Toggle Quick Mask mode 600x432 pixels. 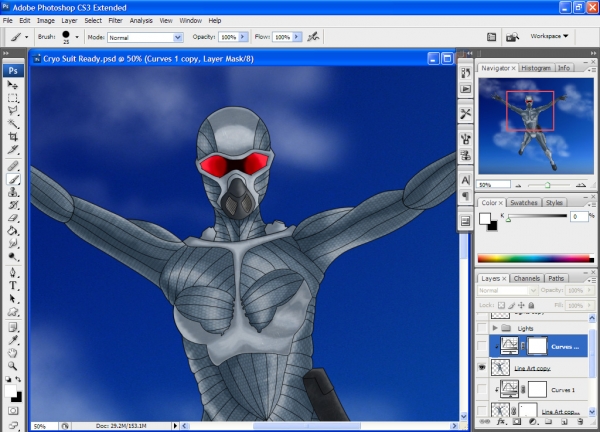13,411
